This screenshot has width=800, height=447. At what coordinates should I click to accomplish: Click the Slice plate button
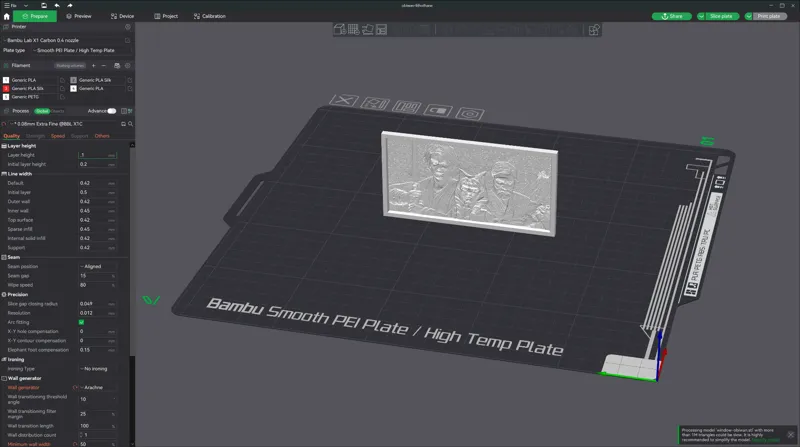[x=721, y=16]
